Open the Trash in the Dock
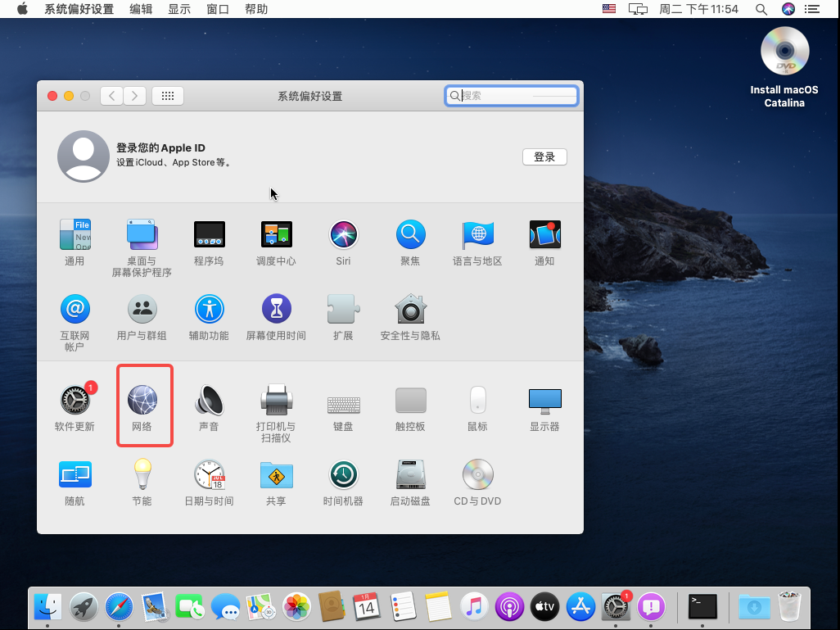840x630 pixels. 789,606
